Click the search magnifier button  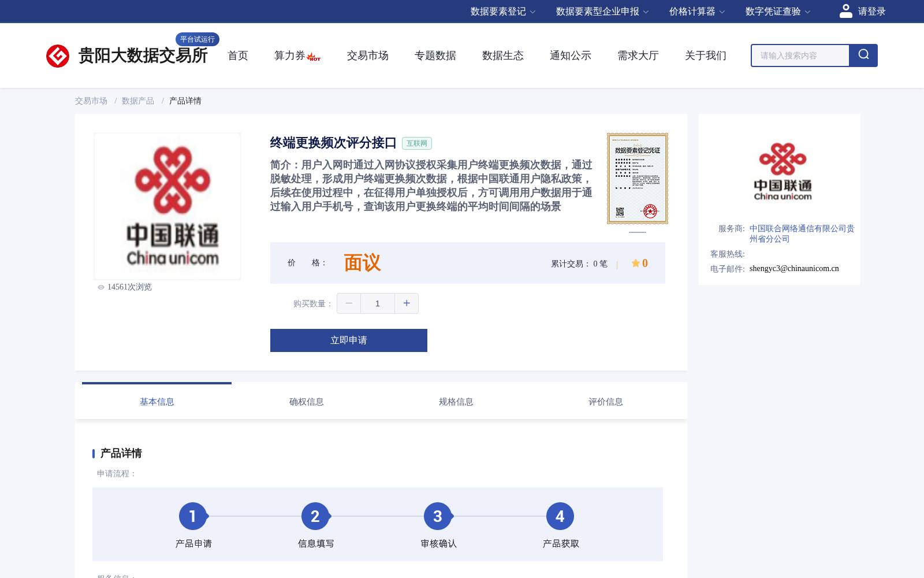click(863, 55)
